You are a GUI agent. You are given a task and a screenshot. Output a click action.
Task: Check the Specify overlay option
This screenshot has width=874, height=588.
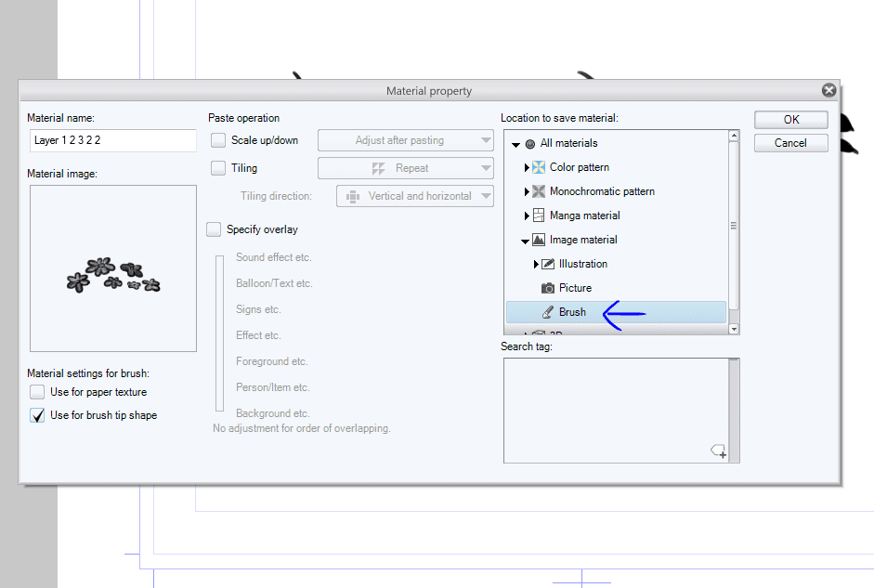pos(214,229)
